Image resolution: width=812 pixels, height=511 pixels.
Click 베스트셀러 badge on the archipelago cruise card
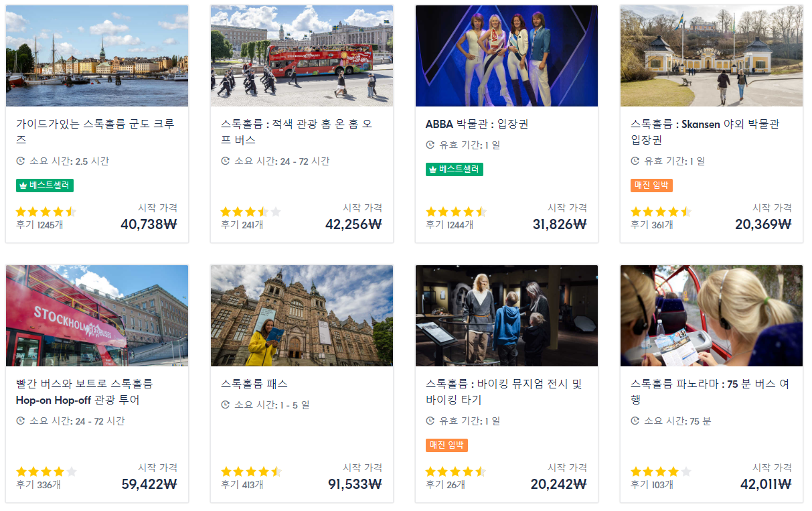(45, 186)
